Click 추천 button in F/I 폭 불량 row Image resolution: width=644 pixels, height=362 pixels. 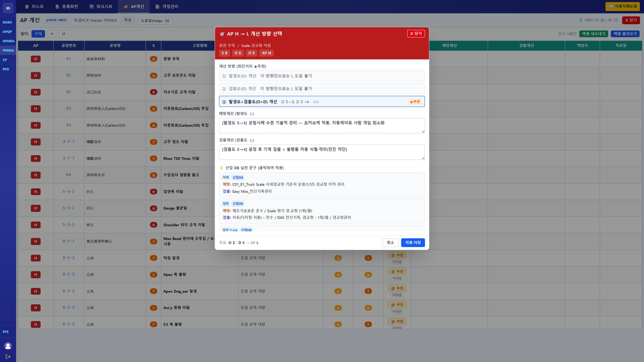click(397, 321)
